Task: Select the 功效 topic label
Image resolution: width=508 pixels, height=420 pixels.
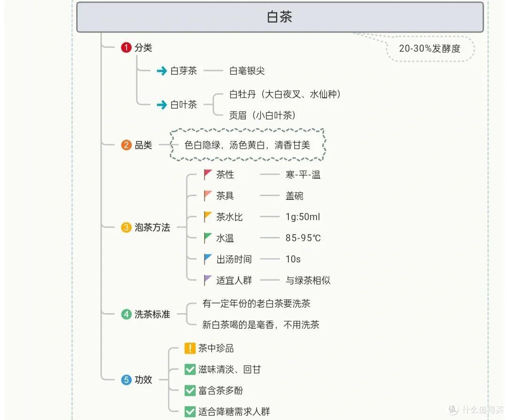Action: click(x=143, y=380)
